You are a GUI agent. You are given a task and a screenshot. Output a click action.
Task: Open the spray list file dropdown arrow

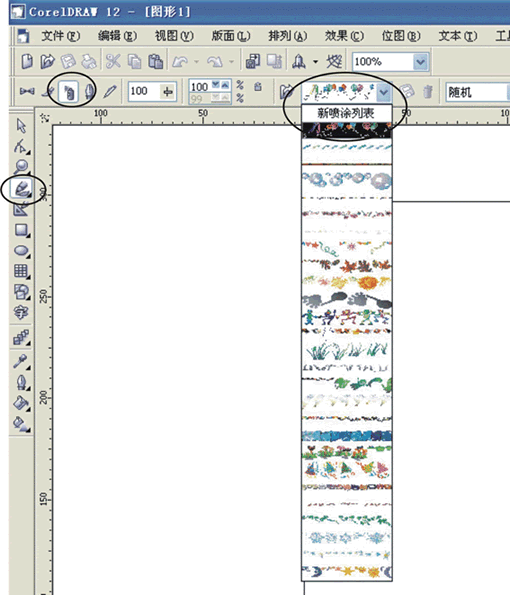click(384, 92)
